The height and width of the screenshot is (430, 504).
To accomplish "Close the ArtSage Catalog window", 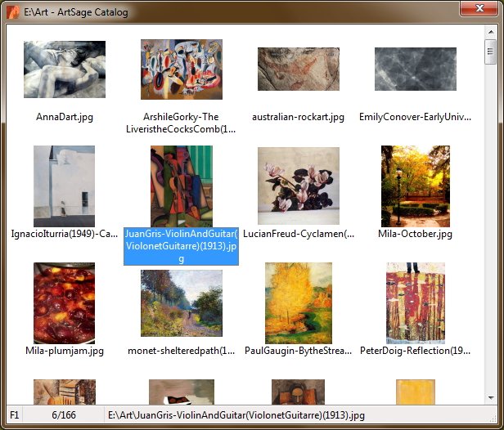I will 479,8.
